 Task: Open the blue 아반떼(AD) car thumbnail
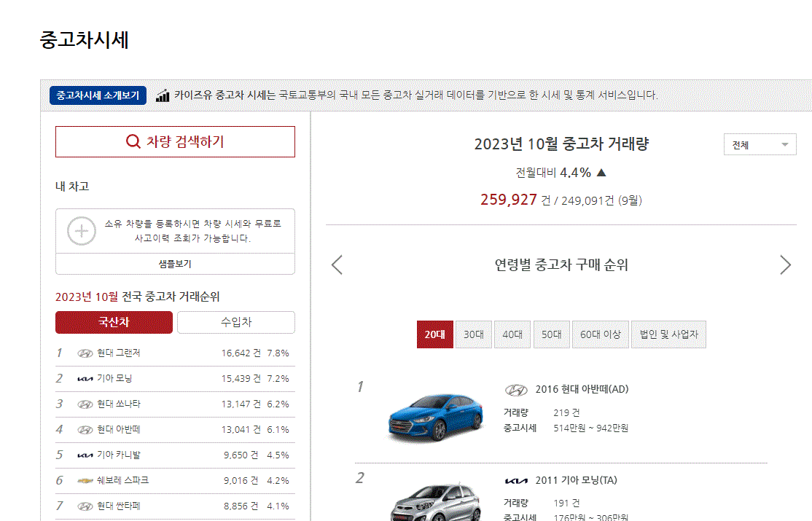[x=435, y=418]
